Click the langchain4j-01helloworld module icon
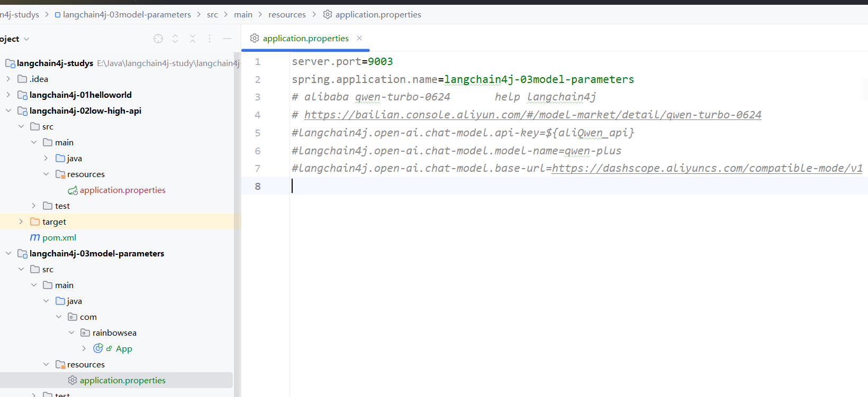Viewport: 868px width, 397px height. [22, 95]
